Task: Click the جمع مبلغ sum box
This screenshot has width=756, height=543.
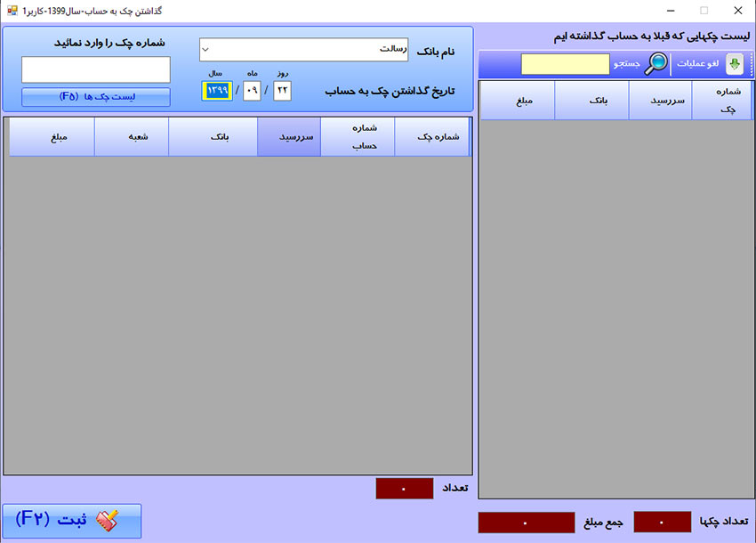Action: pyautogui.click(x=527, y=523)
